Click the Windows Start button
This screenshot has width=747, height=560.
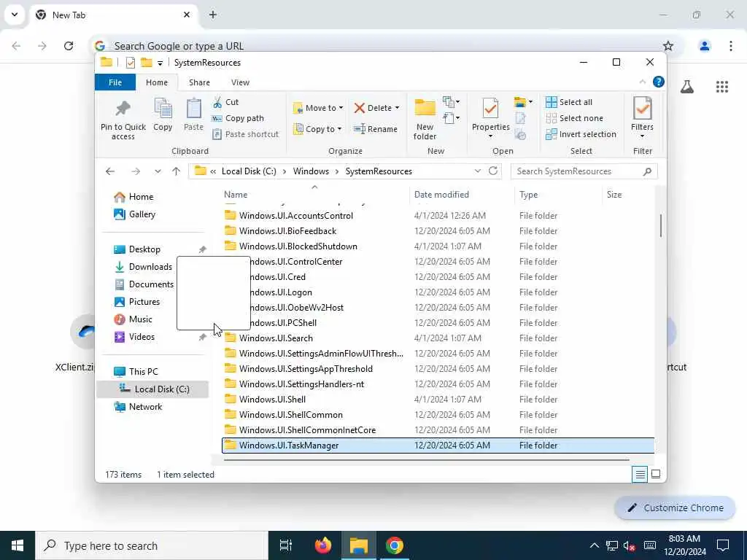18,545
